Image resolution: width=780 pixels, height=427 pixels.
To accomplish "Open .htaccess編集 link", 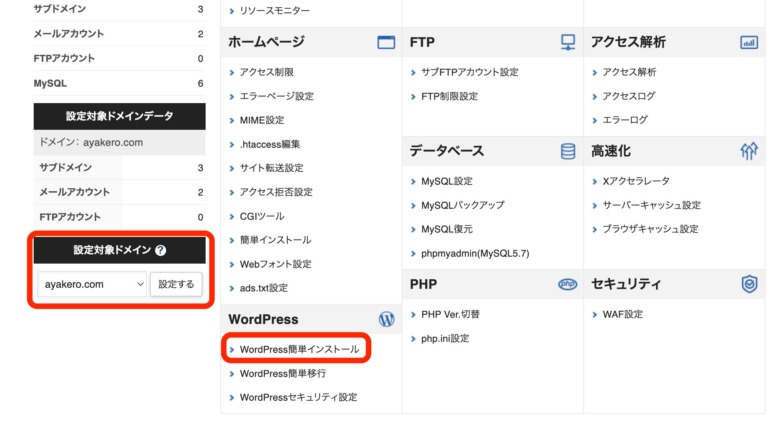I will coord(270,144).
